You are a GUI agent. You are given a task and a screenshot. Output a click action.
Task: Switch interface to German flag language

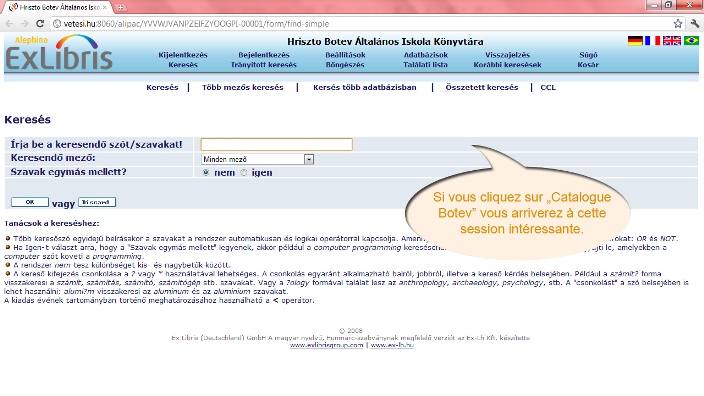click(x=635, y=40)
